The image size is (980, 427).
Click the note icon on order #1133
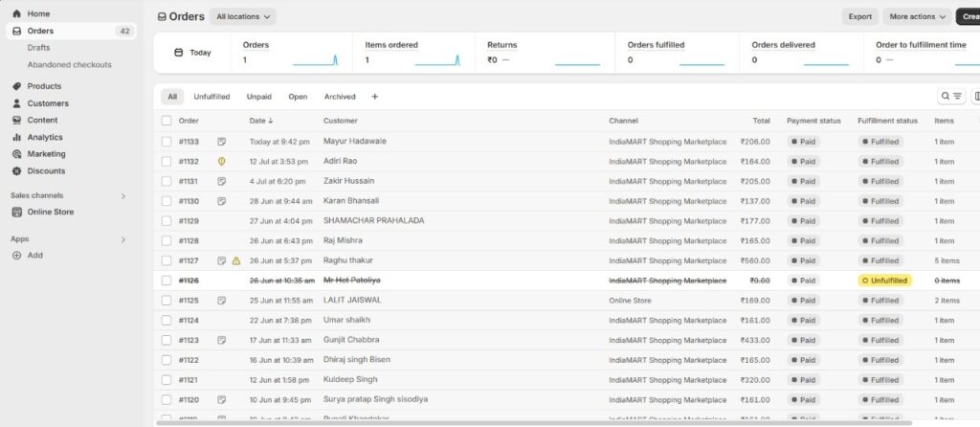[x=221, y=142]
